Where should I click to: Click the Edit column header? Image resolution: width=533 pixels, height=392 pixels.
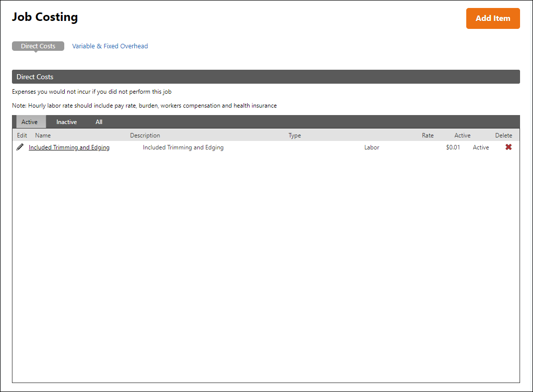[22, 135]
